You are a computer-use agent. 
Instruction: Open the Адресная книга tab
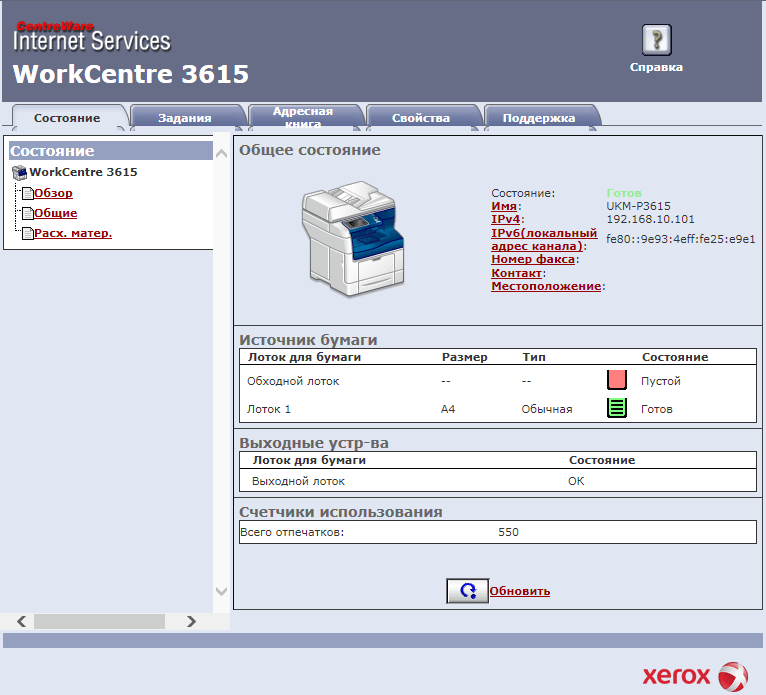tap(303, 118)
